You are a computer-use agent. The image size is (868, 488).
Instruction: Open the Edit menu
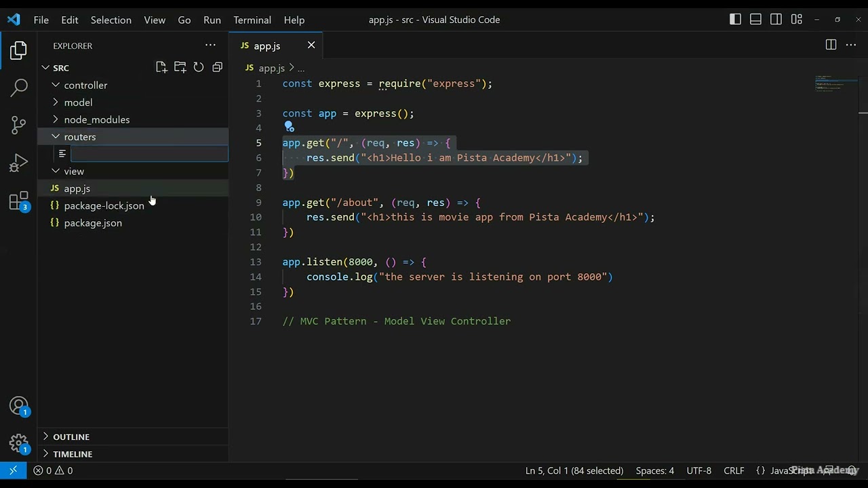pos(70,20)
